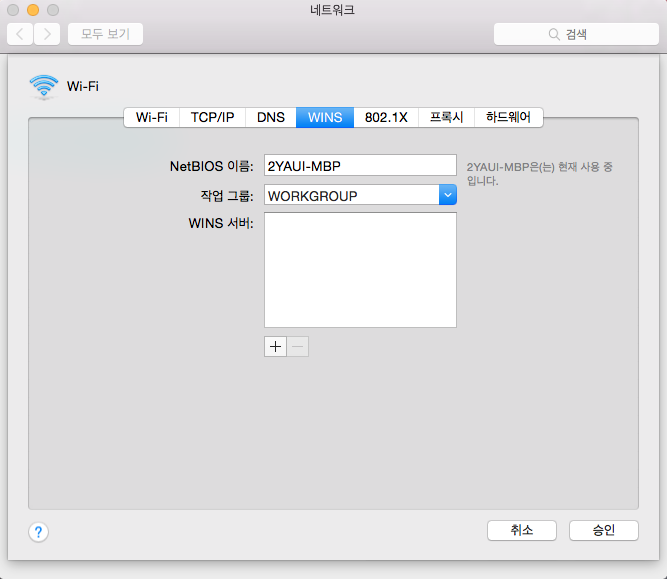Click the NetBIOS 이름 text field
The height and width of the screenshot is (579, 667).
360,166
